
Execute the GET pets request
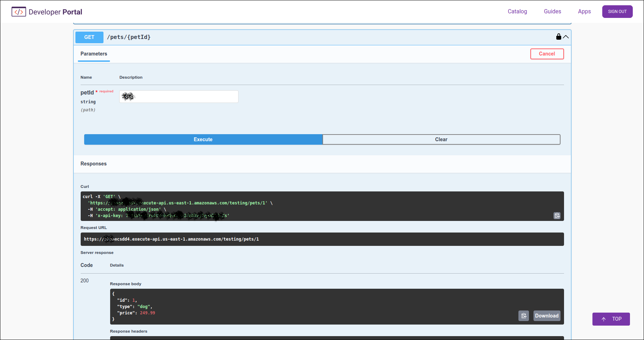[x=203, y=139]
